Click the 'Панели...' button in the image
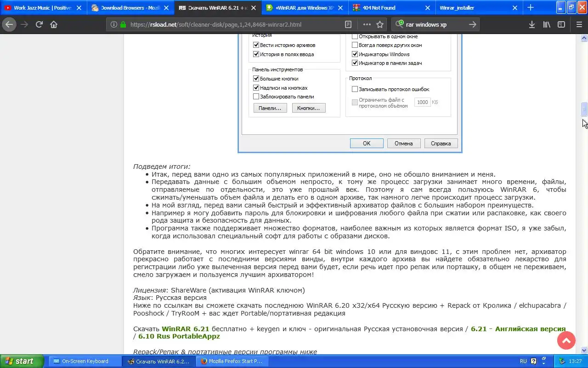 (x=270, y=108)
